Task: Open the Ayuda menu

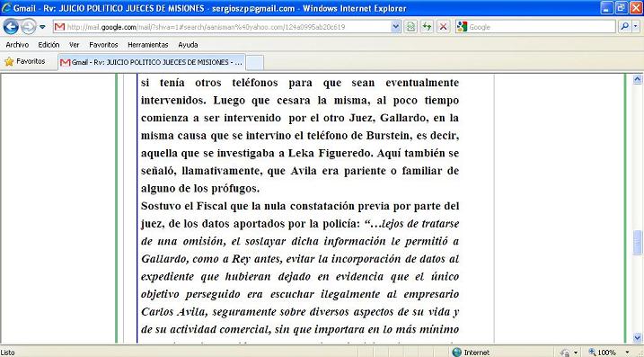Action: (188, 45)
